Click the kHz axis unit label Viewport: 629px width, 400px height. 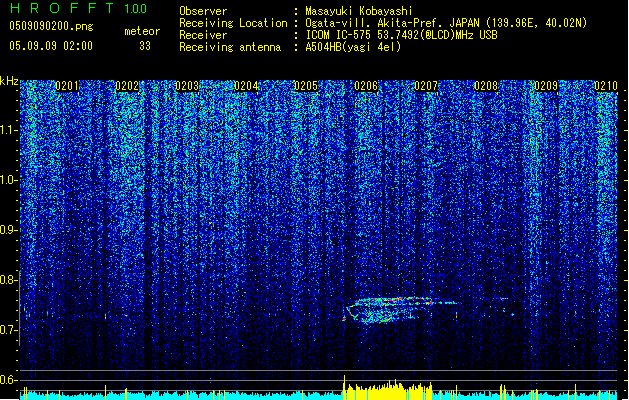click(x=9, y=81)
